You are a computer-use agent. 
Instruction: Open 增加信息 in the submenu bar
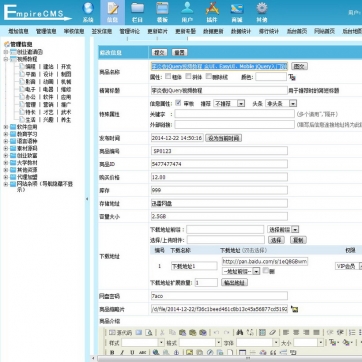18,31
